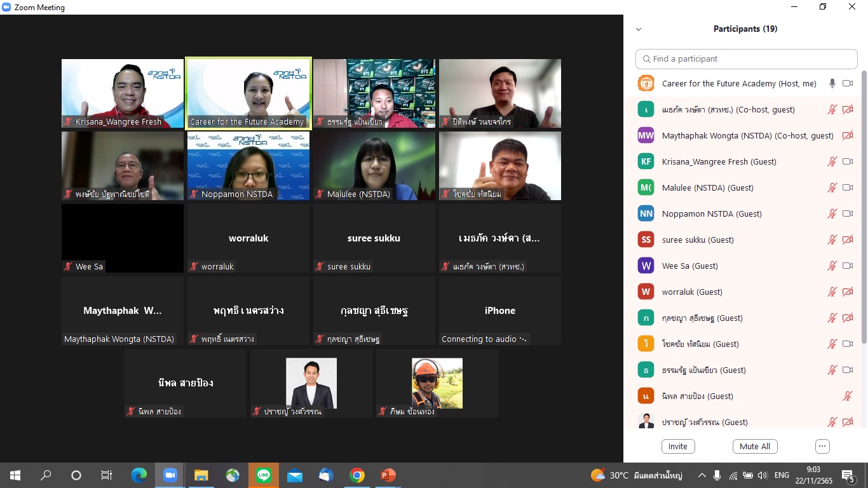Click the Zoom icon in the Windows taskbar
This screenshot has height=488, width=868.
tap(170, 475)
